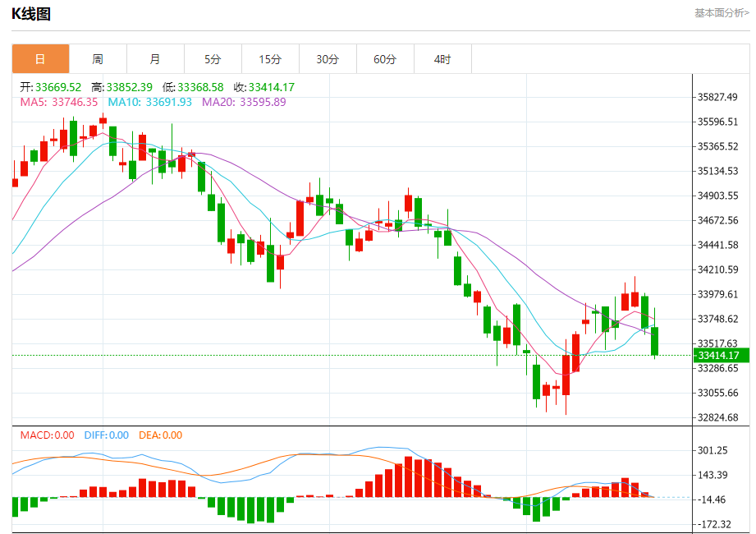This screenshot has height=534, width=756.
Task: Click the MA5: 33746.35 label
Action: [59, 102]
